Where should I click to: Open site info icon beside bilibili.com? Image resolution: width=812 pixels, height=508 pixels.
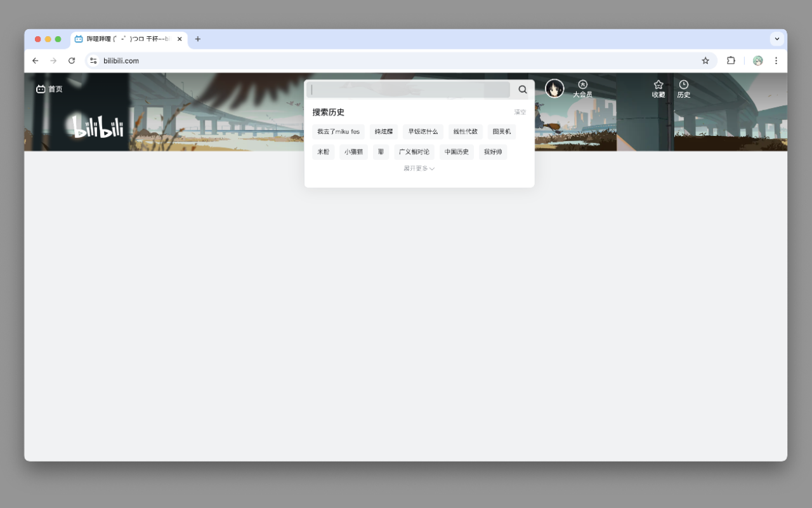93,60
